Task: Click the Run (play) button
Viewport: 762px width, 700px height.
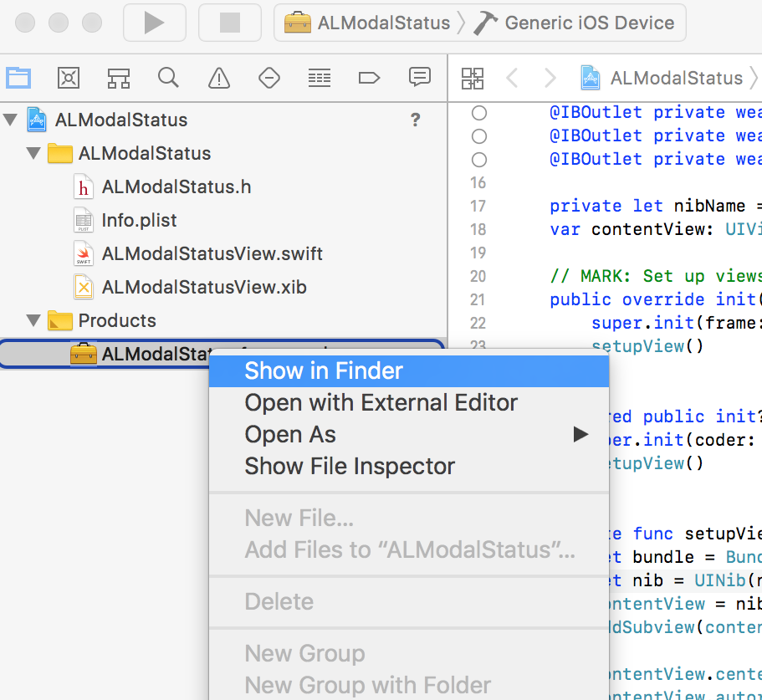Action: [x=155, y=23]
